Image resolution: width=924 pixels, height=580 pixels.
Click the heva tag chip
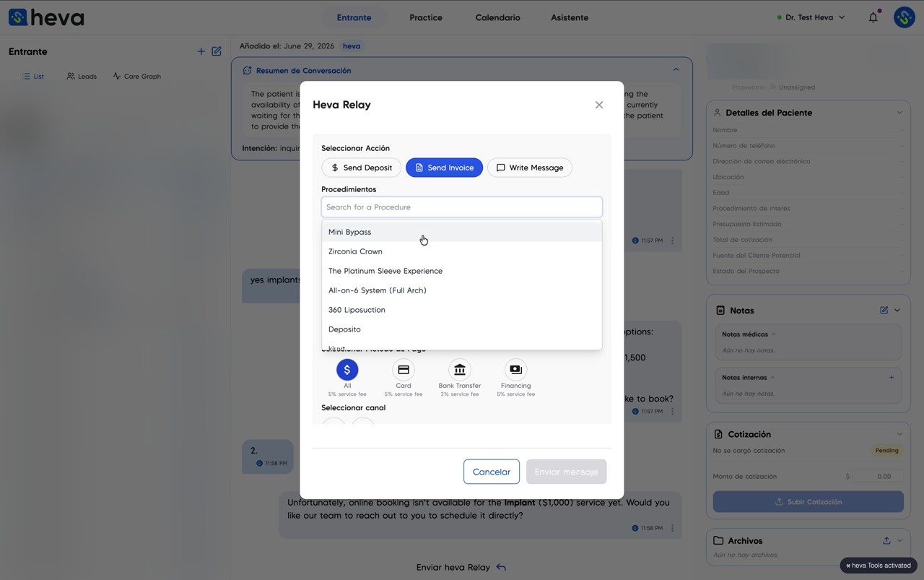pos(352,46)
